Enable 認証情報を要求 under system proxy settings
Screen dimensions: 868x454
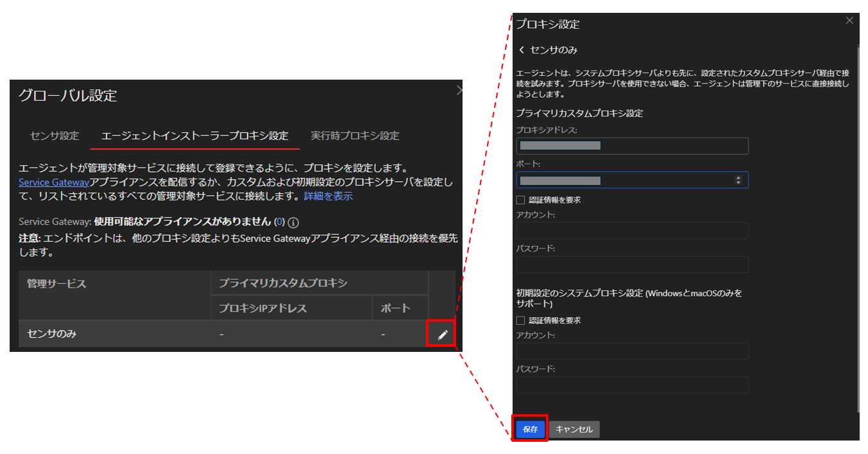(520, 320)
